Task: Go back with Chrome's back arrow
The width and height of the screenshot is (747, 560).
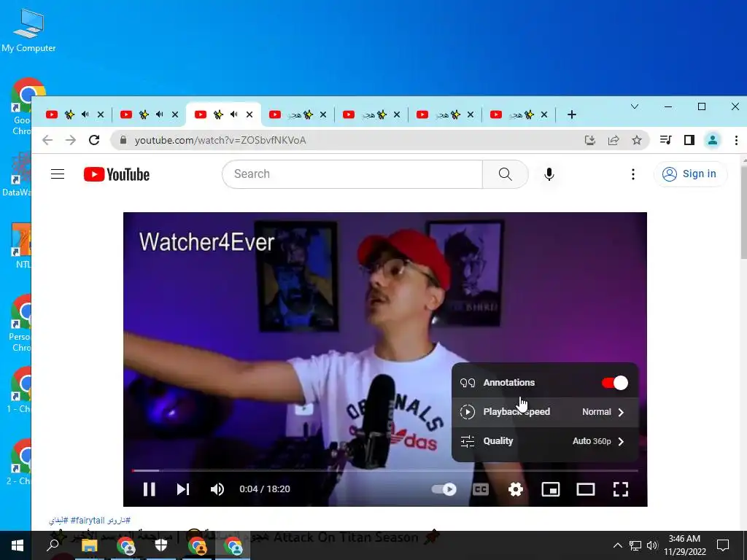Action: coord(47,140)
